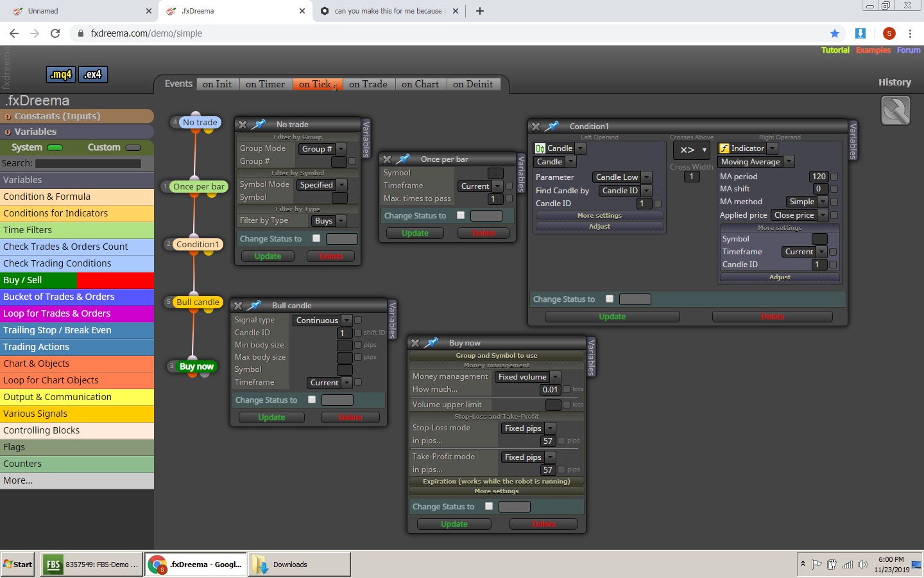
Task: Open the Money management dropdown
Action: (528, 377)
